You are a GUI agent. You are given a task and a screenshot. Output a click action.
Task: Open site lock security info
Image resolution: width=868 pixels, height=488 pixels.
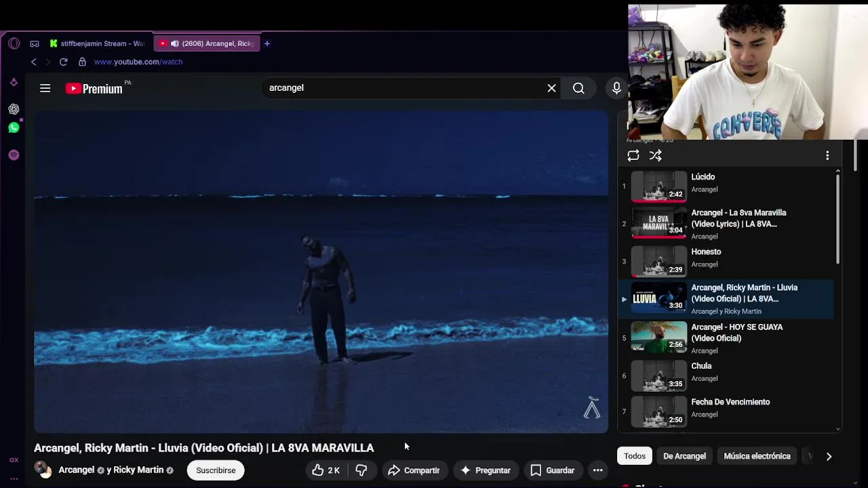82,62
